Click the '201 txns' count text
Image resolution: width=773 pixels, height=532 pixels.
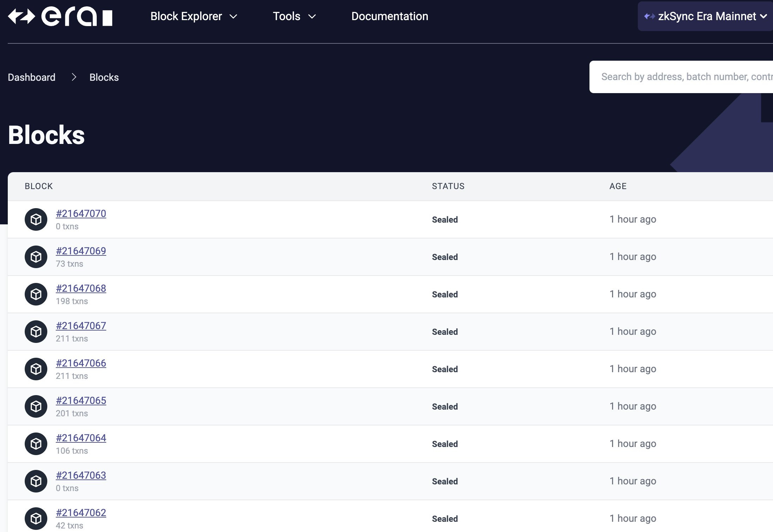click(72, 413)
